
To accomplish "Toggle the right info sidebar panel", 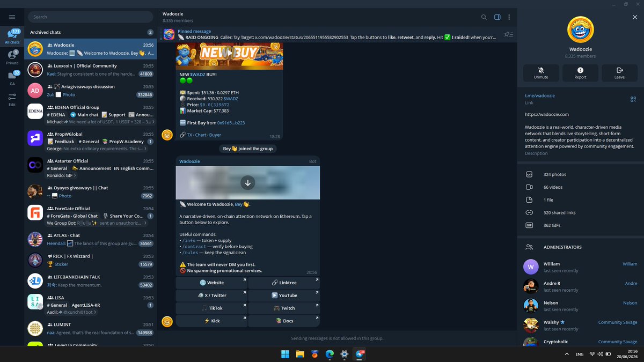I will click(x=497, y=17).
